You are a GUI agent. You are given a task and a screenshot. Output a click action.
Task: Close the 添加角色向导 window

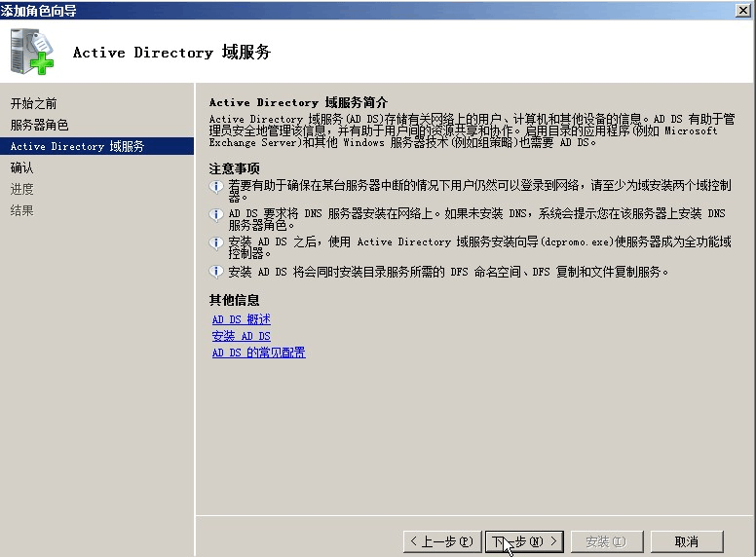click(x=743, y=10)
